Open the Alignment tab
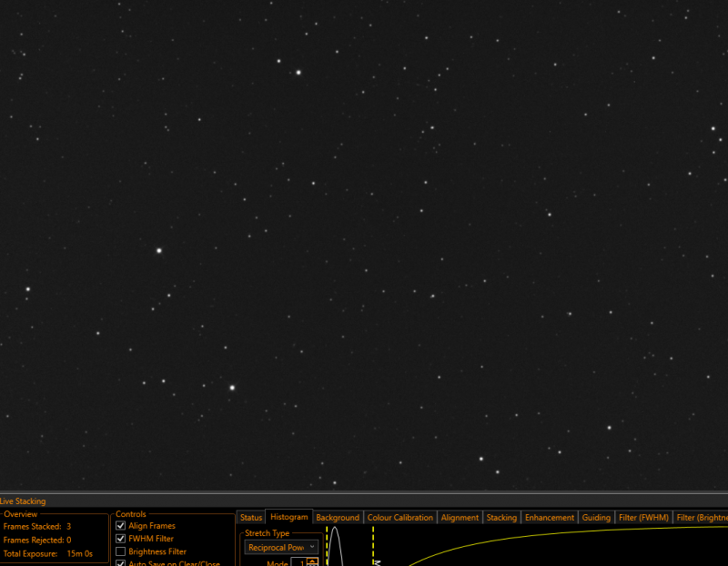This screenshot has width=728, height=566. pyautogui.click(x=460, y=517)
